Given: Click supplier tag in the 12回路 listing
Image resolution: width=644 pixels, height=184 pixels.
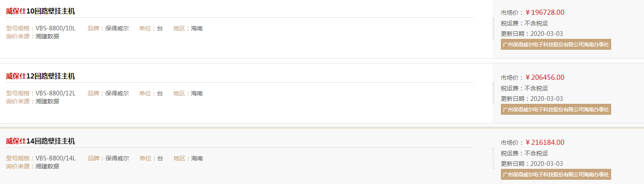Looking at the screenshot, I should tap(556, 109).
